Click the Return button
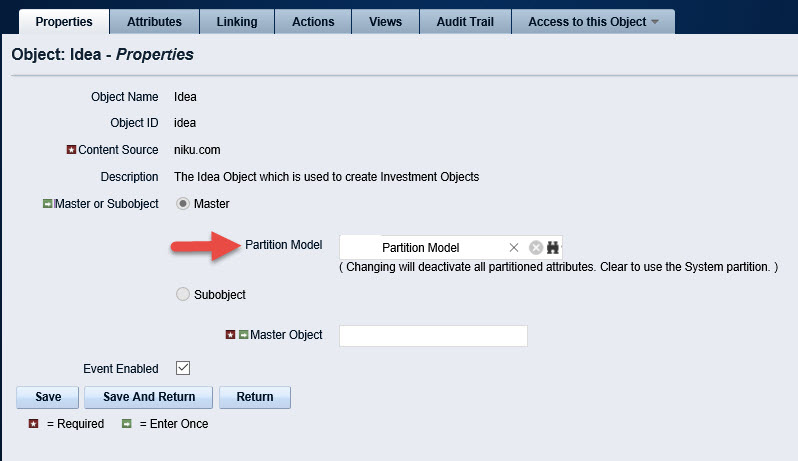 coord(255,397)
